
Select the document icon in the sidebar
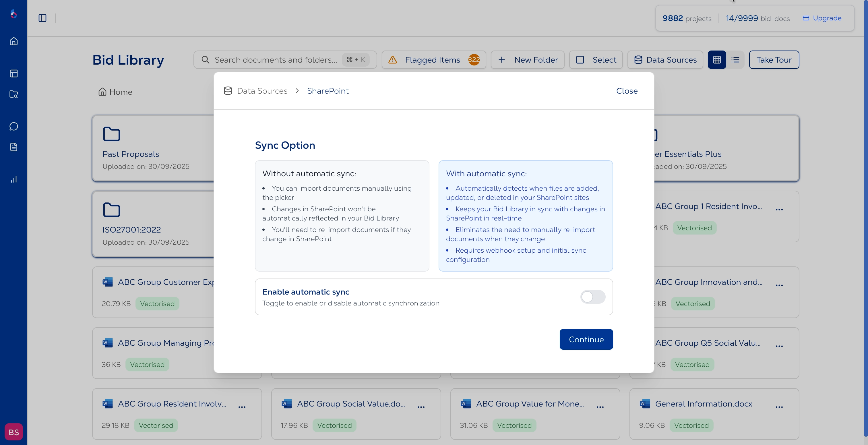pyautogui.click(x=14, y=147)
